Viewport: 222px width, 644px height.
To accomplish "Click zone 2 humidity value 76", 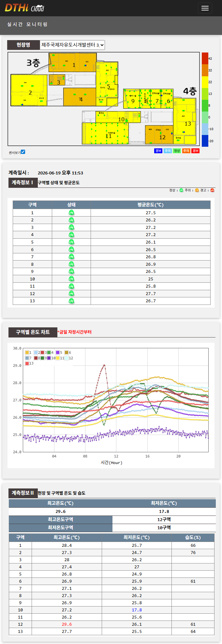I will click(x=193, y=552).
